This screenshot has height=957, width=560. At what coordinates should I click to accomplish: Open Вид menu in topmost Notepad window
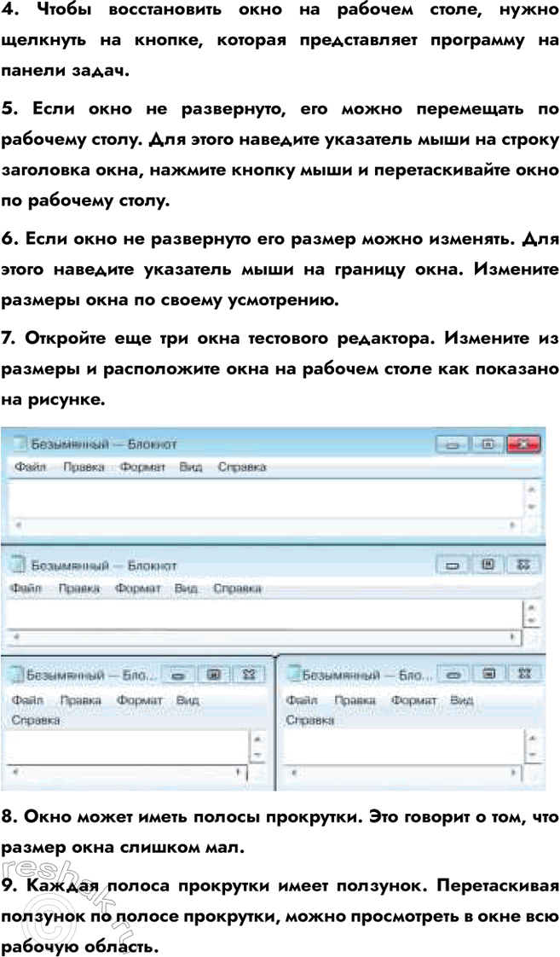pos(190,467)
